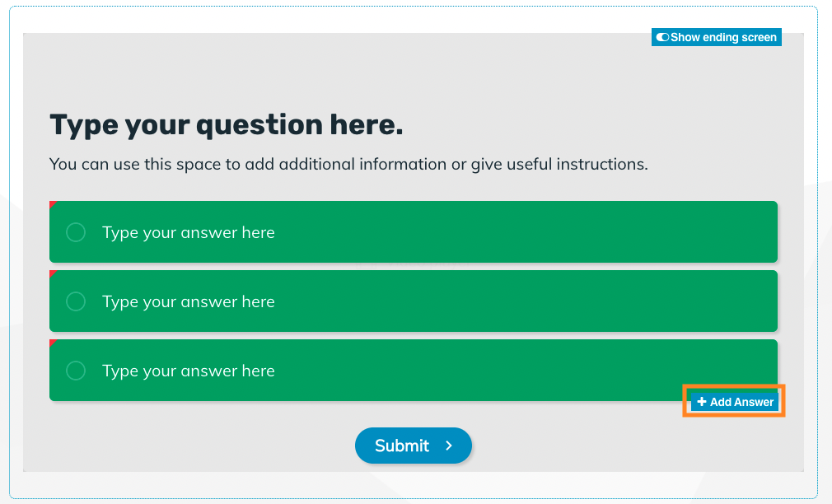Click the plus icon on Add Answer
Screen dimensions: 832x504
click(x=702, y=402)
